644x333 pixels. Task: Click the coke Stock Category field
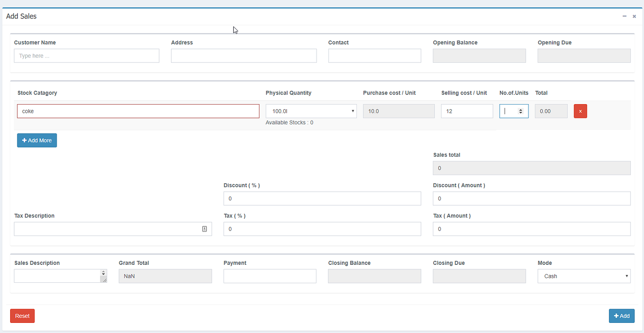138,111
